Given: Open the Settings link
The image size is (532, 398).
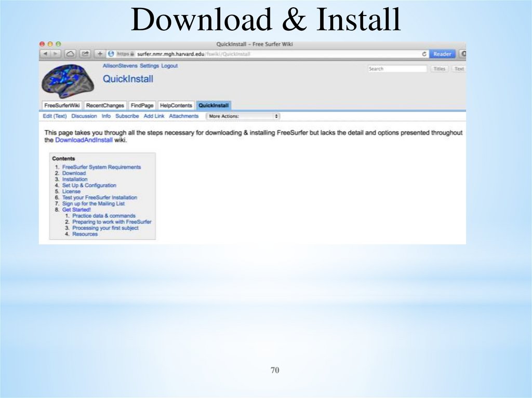Looking at the screenshot, I should pos(149,66).
